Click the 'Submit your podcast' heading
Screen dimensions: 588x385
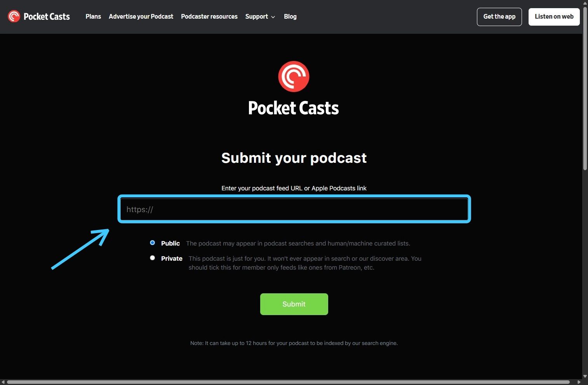(294, 158)
